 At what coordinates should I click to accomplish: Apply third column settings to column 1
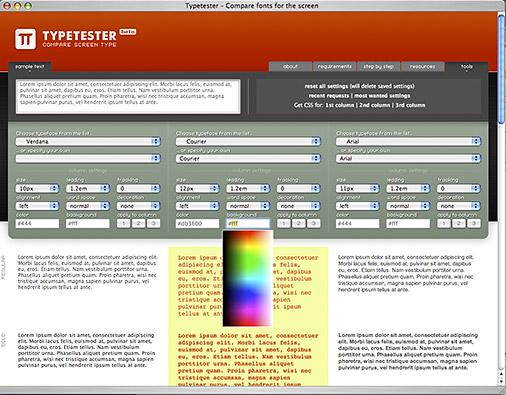pos(444,223)
